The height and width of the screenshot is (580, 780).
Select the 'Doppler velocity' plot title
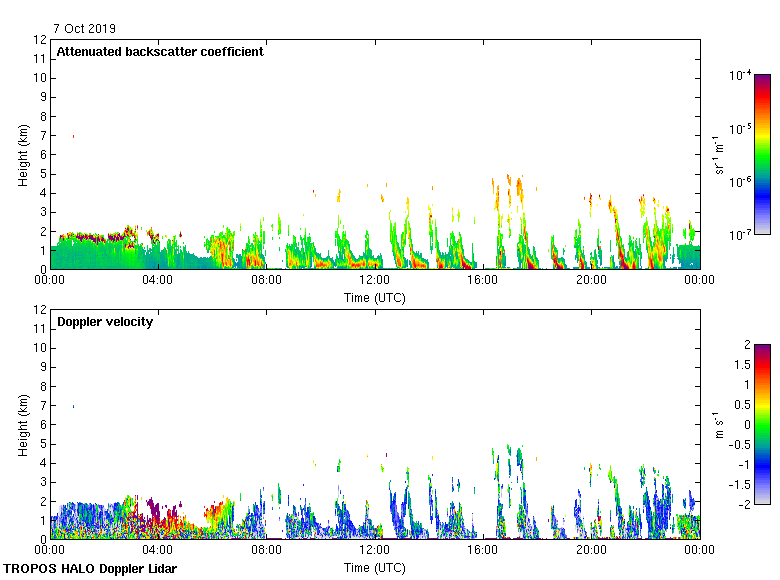point(105,322)
